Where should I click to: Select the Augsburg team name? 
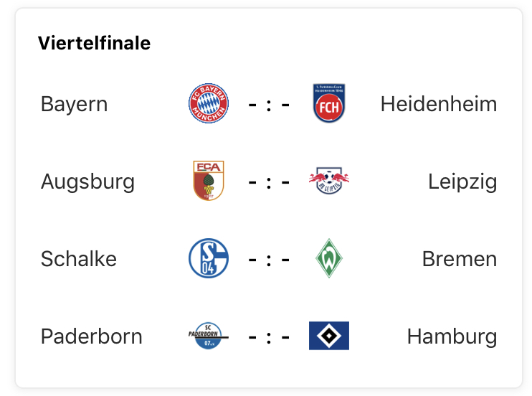point(87,181)
